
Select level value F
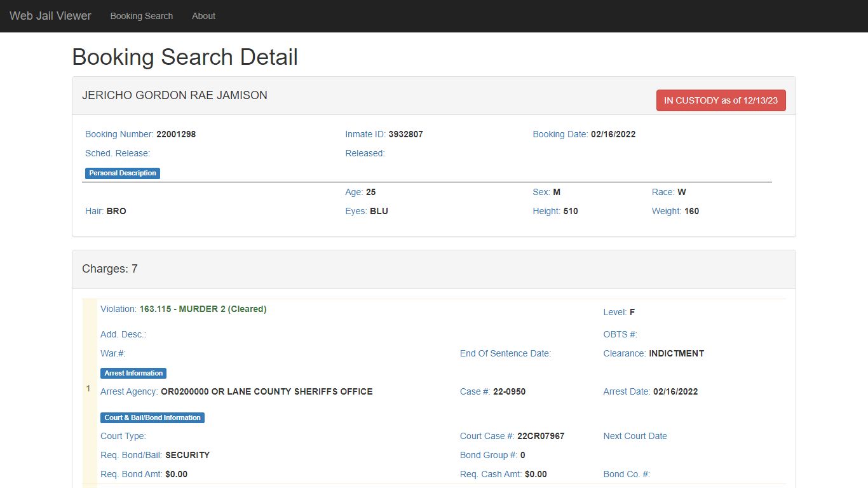coord(632,312)
